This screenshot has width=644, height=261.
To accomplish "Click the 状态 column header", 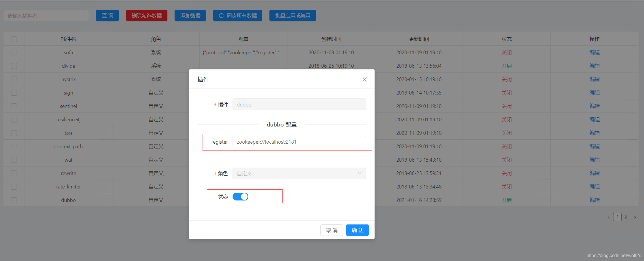I will tap(507, 39).
